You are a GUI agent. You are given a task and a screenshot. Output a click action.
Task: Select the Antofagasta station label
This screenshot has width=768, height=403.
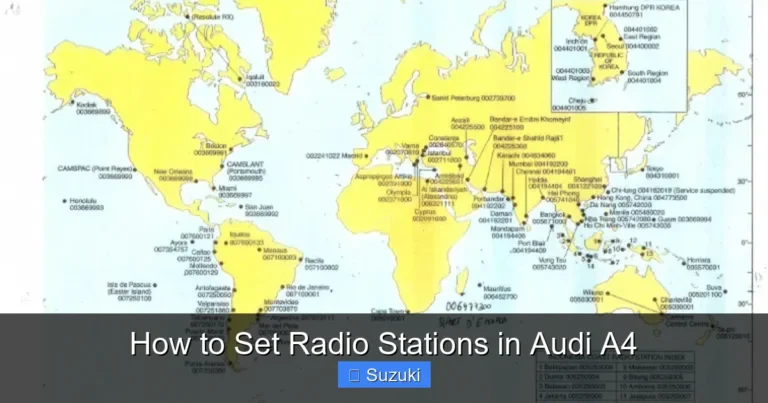click(x=214, y=292)
